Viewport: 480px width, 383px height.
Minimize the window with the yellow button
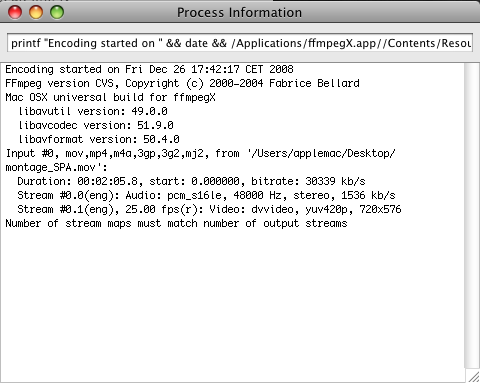tap(36, 13)
